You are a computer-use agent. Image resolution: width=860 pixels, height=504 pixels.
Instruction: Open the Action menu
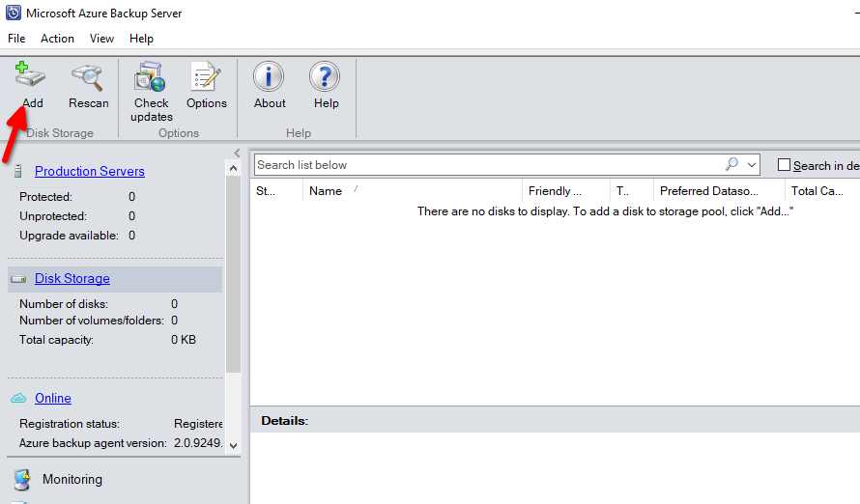[x=57, y=39]
